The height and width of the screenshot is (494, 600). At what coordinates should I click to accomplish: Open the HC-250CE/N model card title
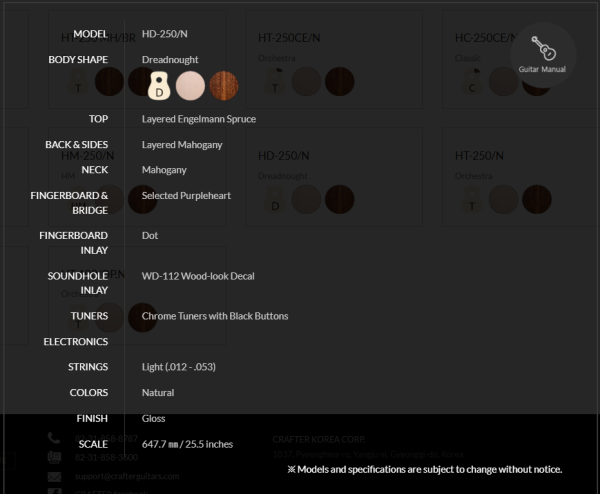click(x=486, y=38)
